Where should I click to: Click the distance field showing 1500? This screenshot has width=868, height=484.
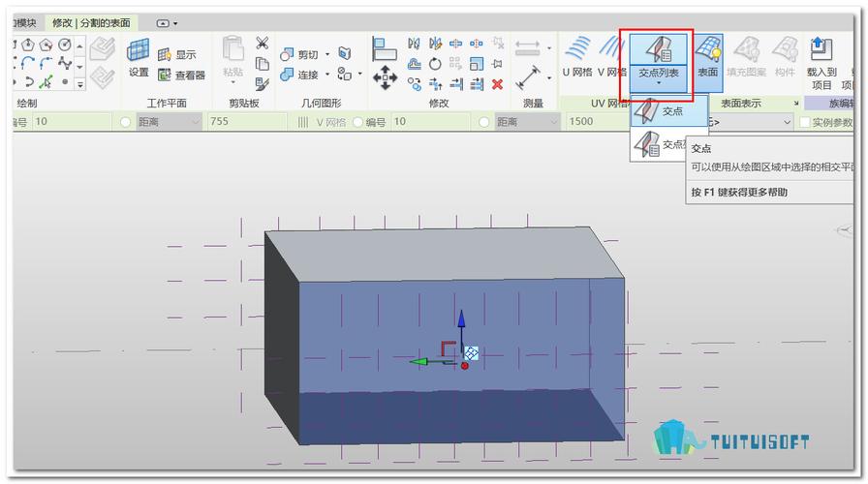pos(598,122)
